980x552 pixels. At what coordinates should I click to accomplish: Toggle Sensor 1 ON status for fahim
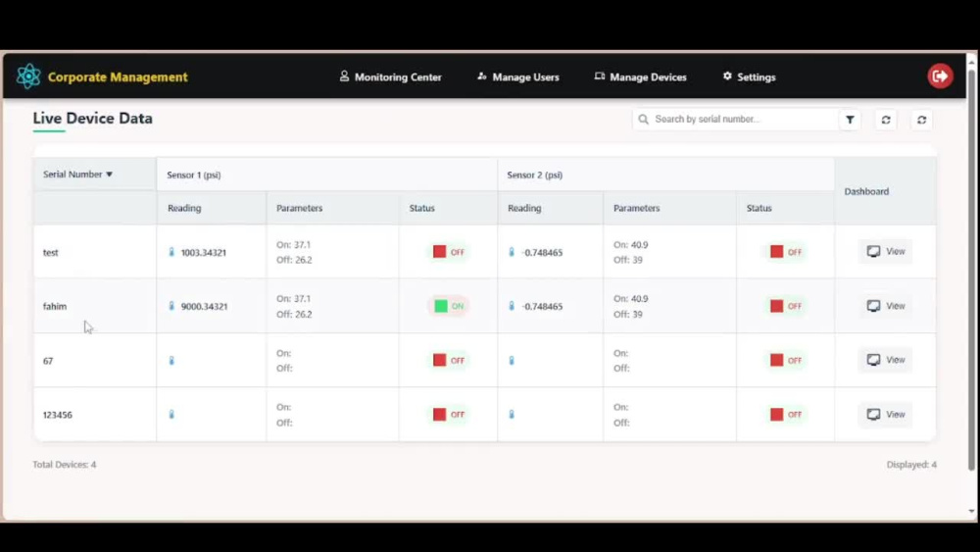pyautogui.click(x=448, y=306)
